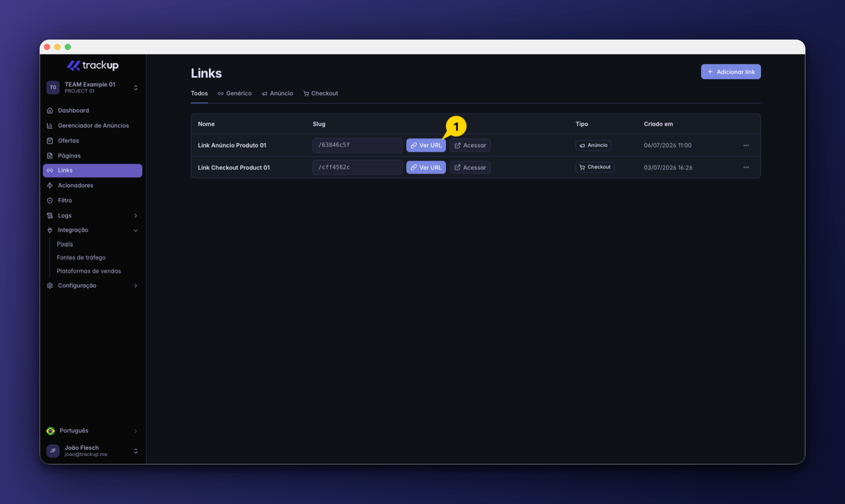
Task: Click the trackup logo
Action: 92,65
